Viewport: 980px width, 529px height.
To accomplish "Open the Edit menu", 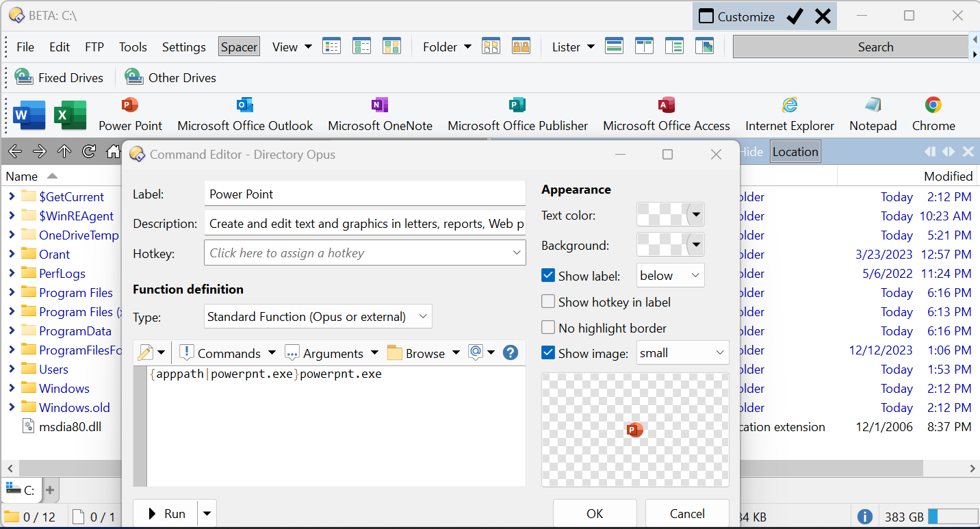I will [x=60, y=47].
